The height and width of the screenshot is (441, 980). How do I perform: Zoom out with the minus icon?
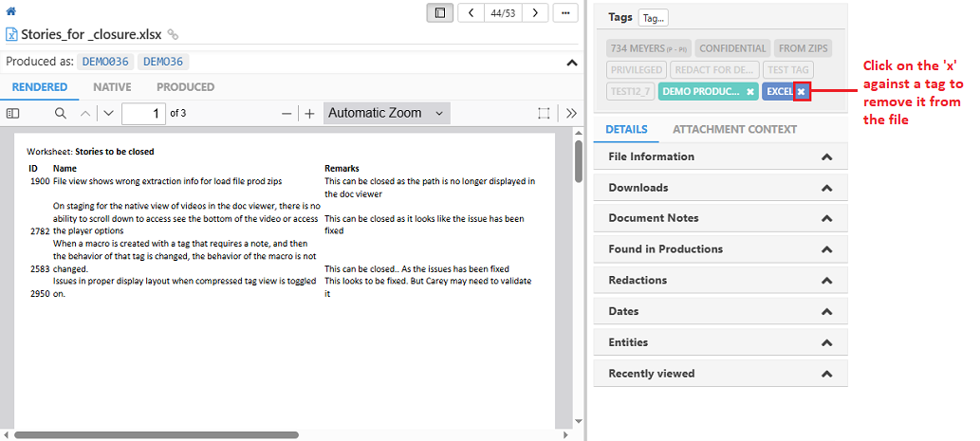pos(287,114)
